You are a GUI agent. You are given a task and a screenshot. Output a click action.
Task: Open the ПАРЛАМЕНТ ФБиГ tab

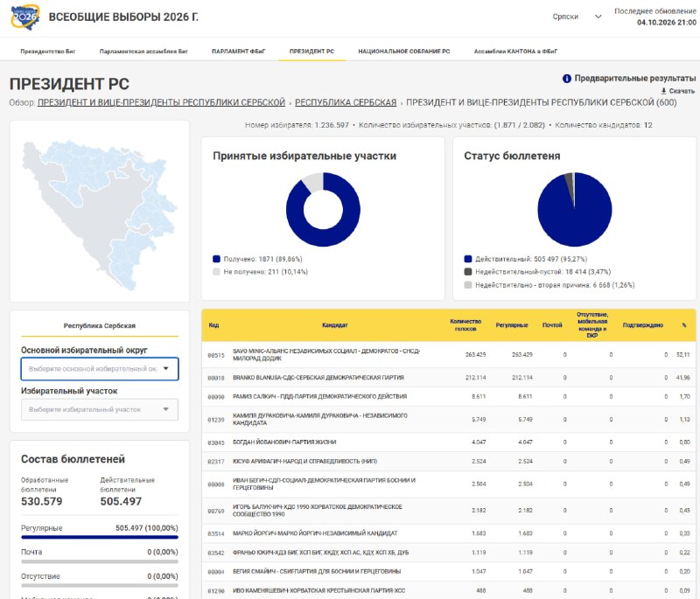pyautogui.click(x=238, y=52)
